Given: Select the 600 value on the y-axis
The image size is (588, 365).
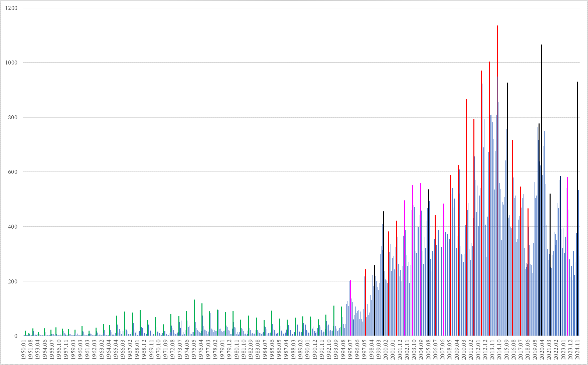Looking at the screenshot, I should 13,172.
